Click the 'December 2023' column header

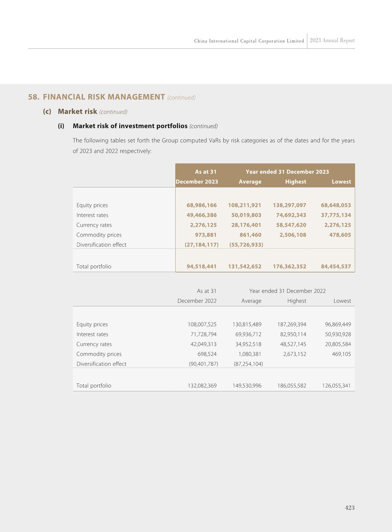(x=197, y=182)
